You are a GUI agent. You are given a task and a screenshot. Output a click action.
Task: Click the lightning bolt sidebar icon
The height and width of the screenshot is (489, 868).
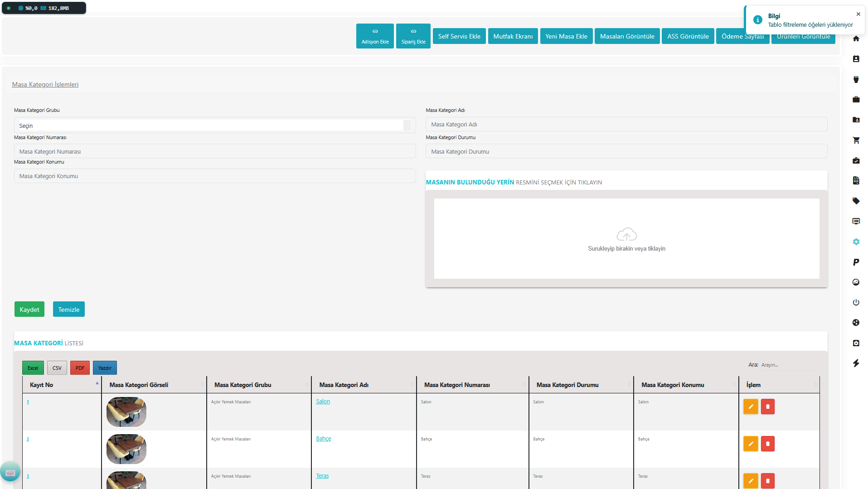tap(856, 363)
